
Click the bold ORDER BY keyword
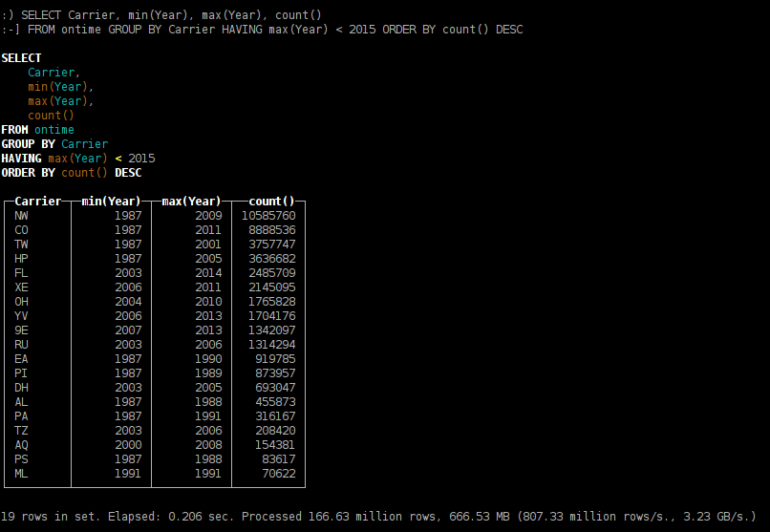28,173
